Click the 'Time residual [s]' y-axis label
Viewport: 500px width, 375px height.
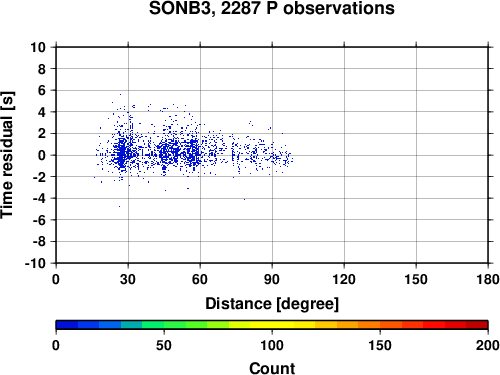7,155
